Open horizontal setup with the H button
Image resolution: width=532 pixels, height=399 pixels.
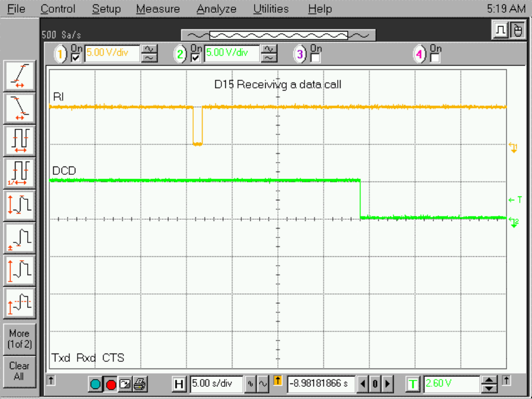click(x=179, y=384)
